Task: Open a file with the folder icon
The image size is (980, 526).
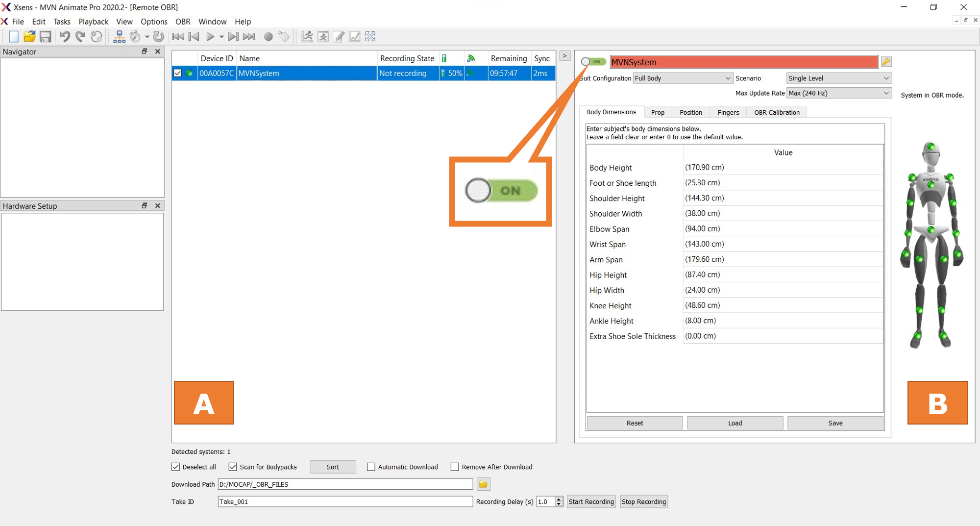Action: click(x=29, y=37)
